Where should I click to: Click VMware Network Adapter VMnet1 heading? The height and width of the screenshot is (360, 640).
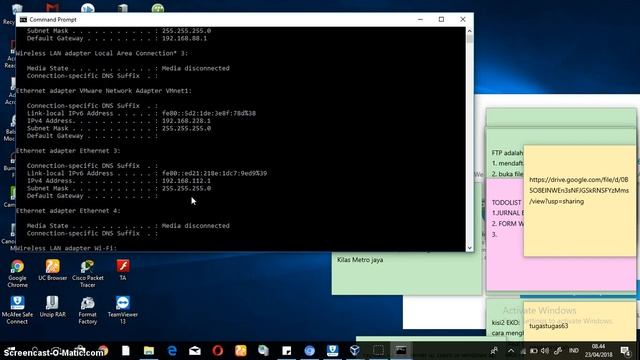tap(104, 91)
